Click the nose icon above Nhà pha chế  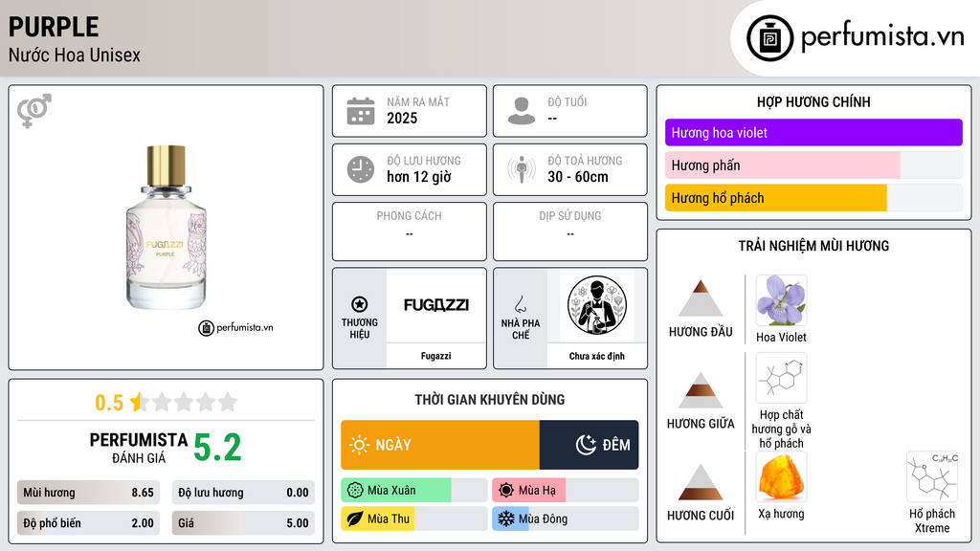point(520,304)
